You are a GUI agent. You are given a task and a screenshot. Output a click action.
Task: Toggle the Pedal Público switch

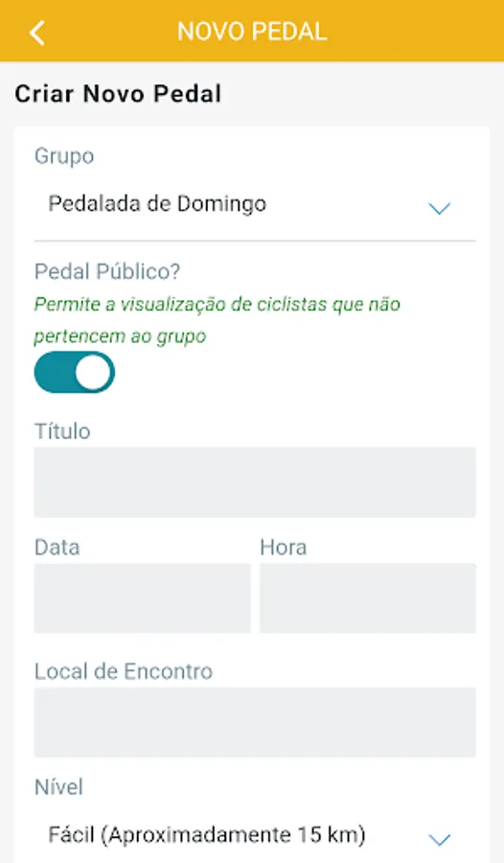coord(75,372)
